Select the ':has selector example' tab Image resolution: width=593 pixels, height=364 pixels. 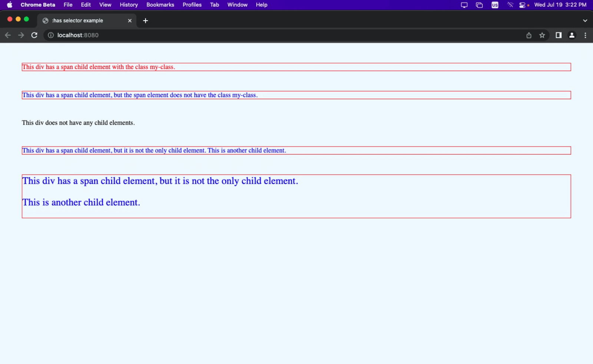click(78, 20)
